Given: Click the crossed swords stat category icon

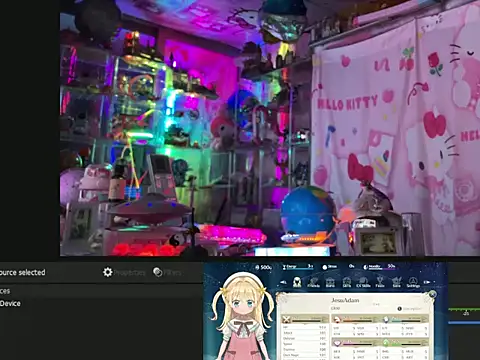Looking at the screenshot, I should click(287, 320).
